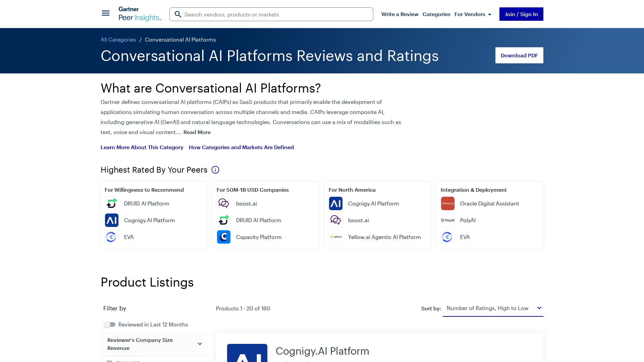Image resolution: width=644 pixels, height=362 pixels.
Task: Click Read More in description
Action: tap(197, 132)
